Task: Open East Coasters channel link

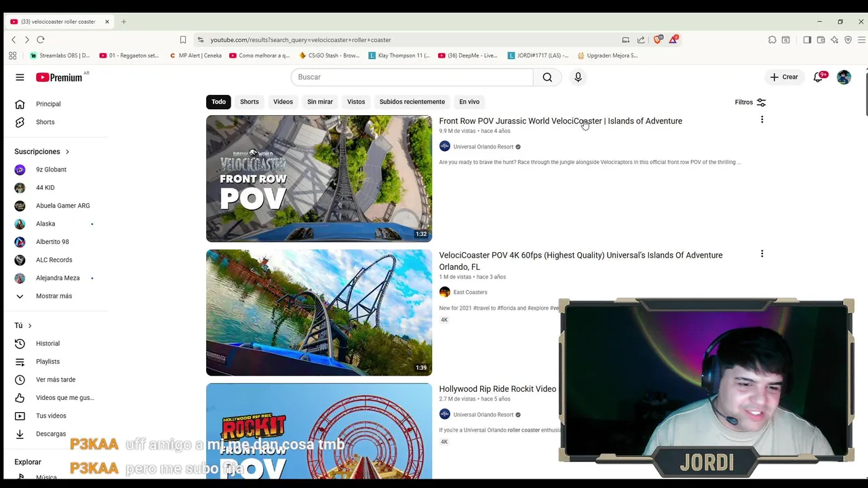Action: point(470,292)
